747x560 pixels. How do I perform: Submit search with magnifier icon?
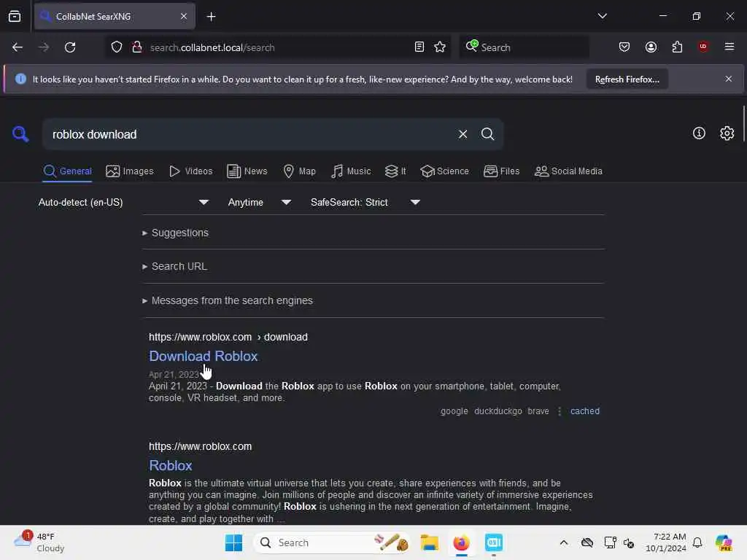click(487, 134)
